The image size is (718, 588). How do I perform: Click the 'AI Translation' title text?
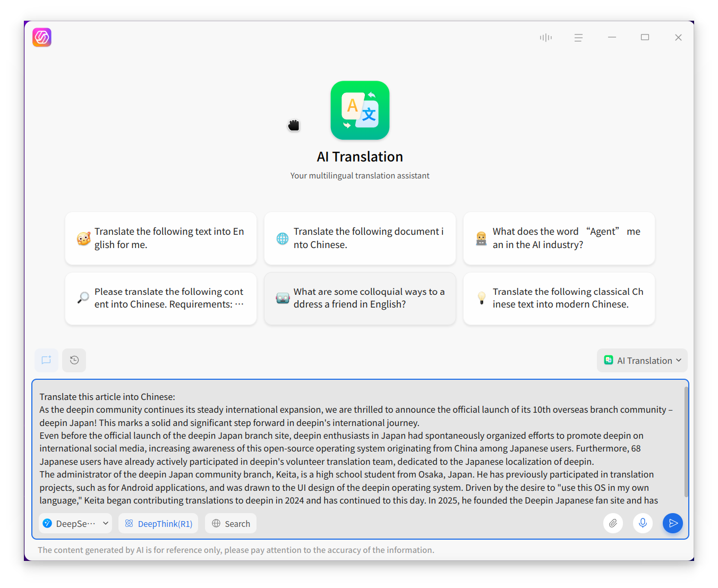tap(360, 157)
